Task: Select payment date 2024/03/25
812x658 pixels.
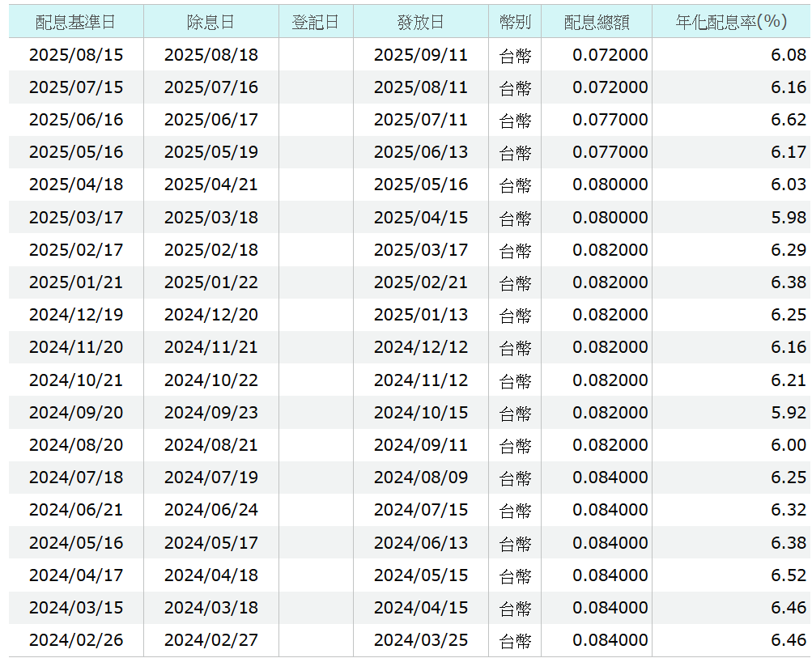Action: coord(421,640)
